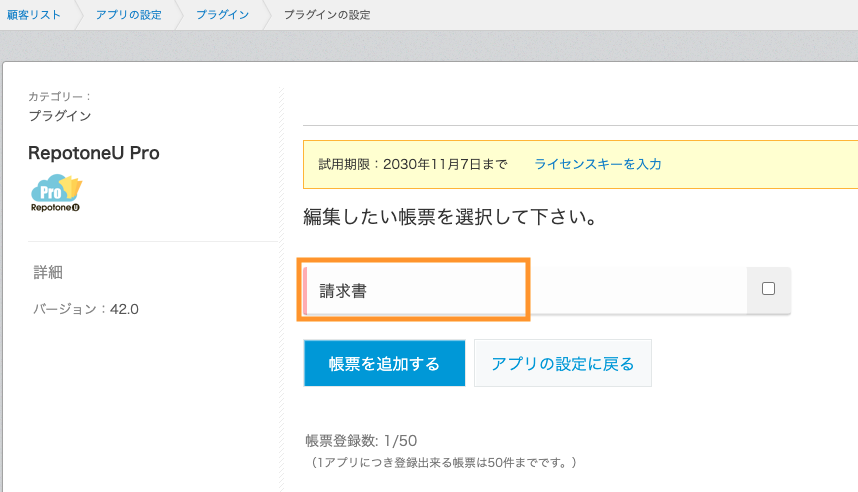Screen dimensions: 858x492
Task: Click the 帳票登録数: 1/50 counter
Action: point(361,441)
